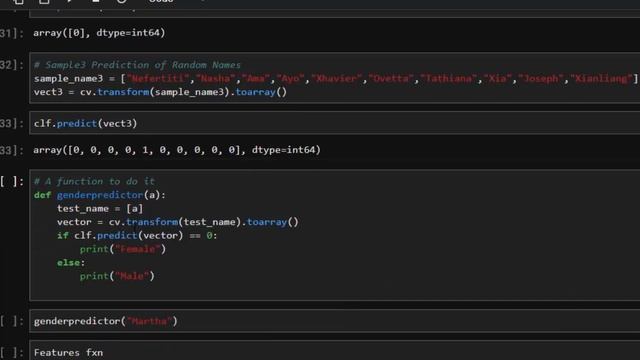Click the line def genderpredictor(a):

pos(100,195)
